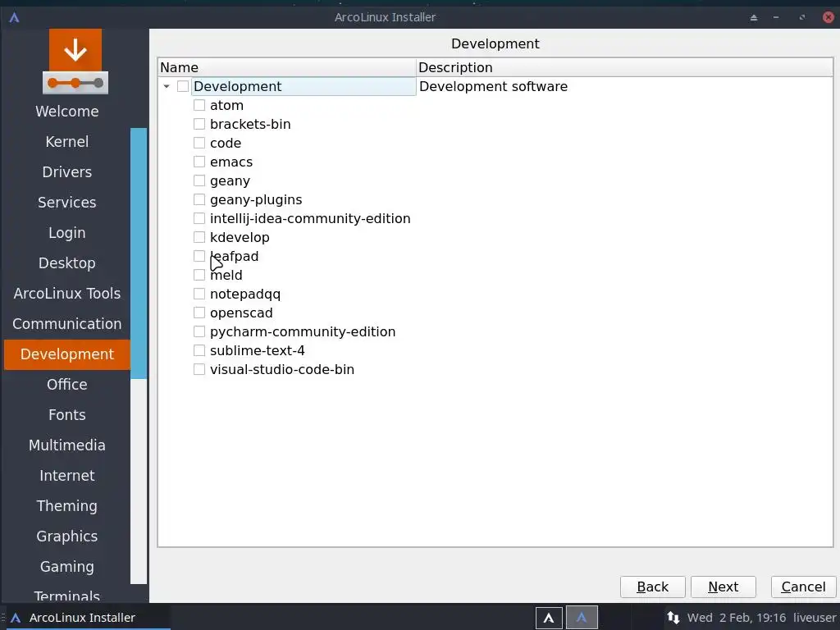Select the highlighted Development step
The image size is (840, 630).
pyautogui.click(x=67, y=354)
